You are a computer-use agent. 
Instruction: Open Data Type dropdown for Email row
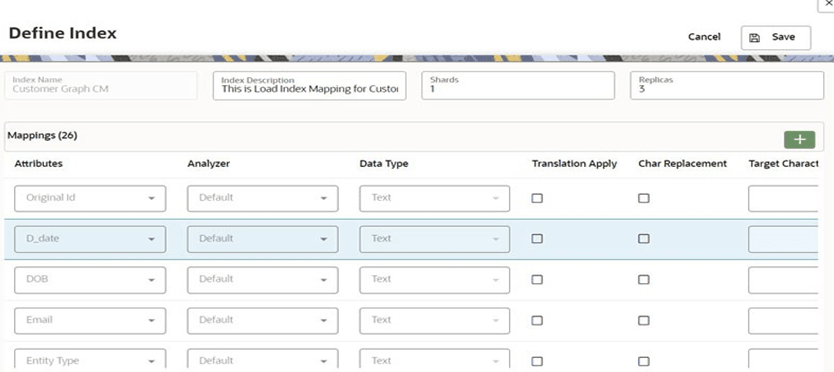click(x=435, y=320)
